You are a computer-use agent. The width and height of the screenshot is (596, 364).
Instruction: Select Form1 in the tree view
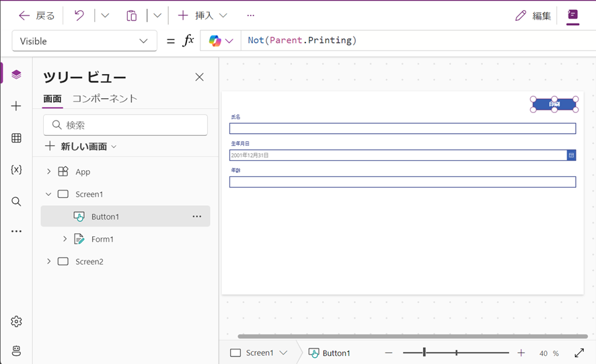103,240
